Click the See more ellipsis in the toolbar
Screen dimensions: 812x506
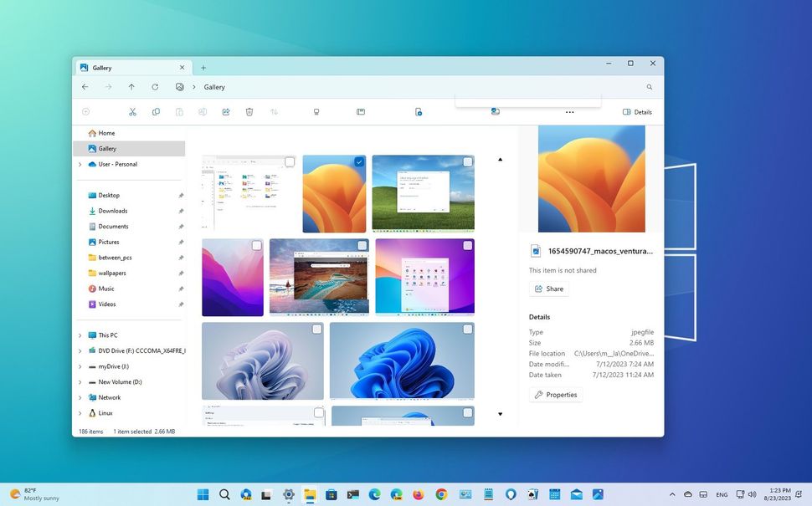[x=569, y=111]
